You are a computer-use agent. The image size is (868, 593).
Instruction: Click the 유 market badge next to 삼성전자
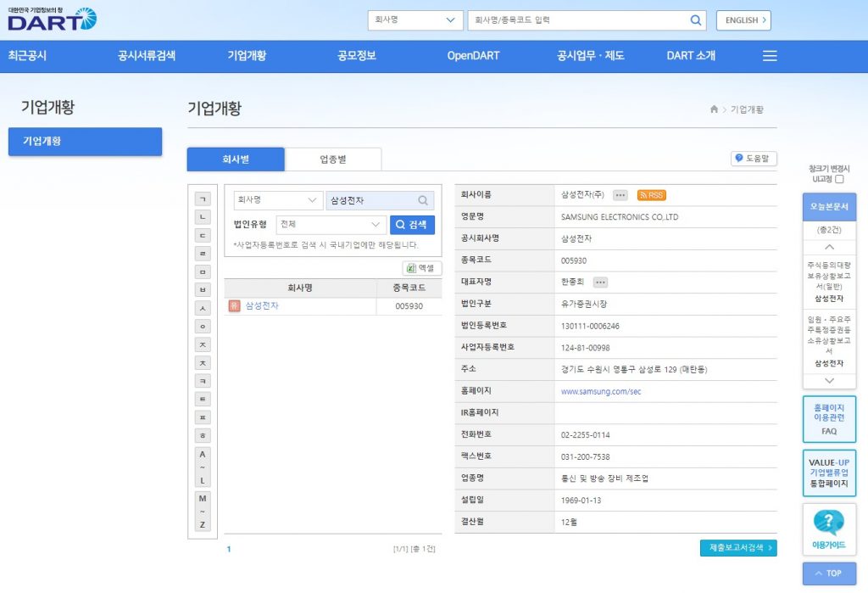tap(234, 305)
